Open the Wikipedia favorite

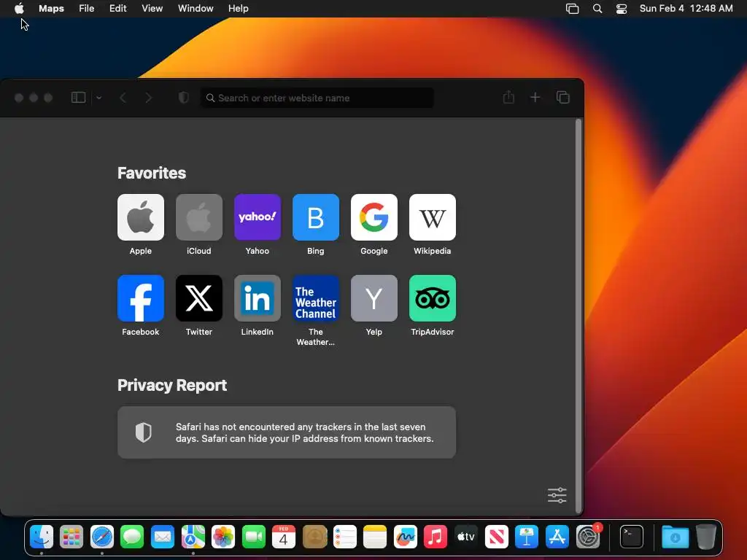(x=433, y=217)
